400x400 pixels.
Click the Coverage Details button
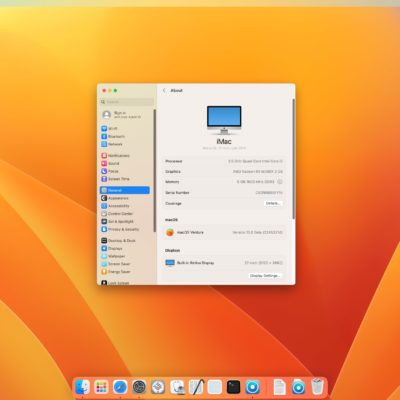point(273,203)
